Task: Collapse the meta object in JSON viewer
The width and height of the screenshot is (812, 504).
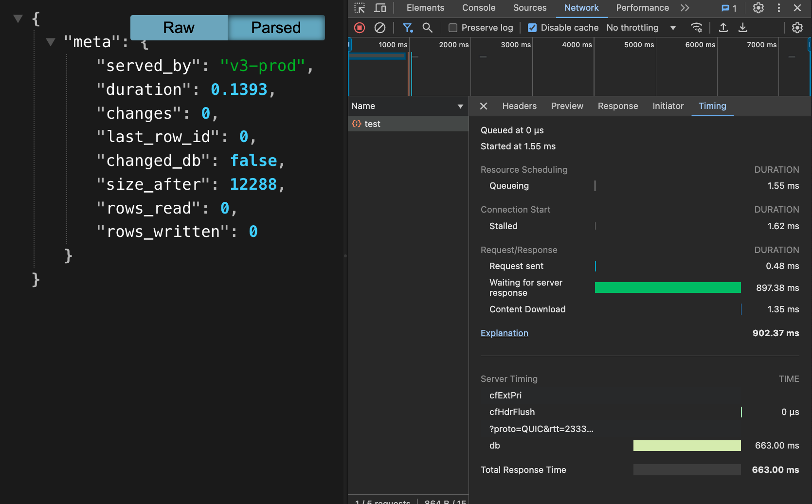Action: tap(51, 41)
